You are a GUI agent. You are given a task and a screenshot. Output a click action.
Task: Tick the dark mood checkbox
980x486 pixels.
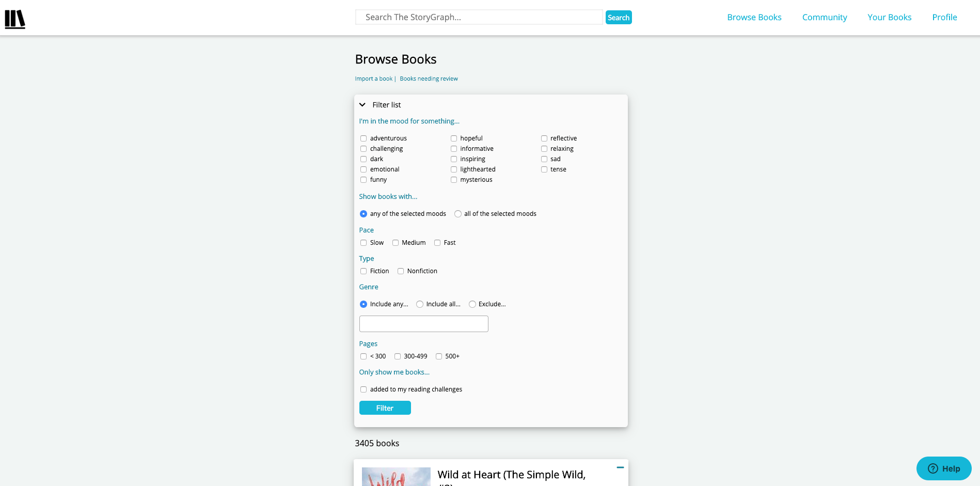coord(363,159)
